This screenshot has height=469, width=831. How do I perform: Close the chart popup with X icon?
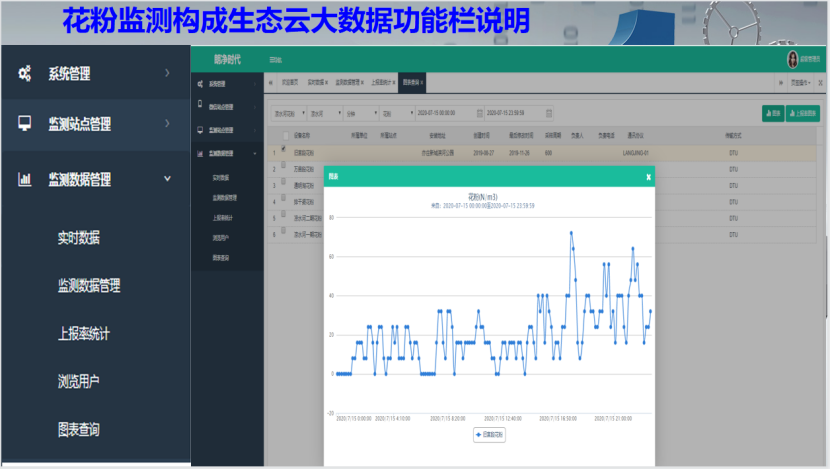[648, 177]
